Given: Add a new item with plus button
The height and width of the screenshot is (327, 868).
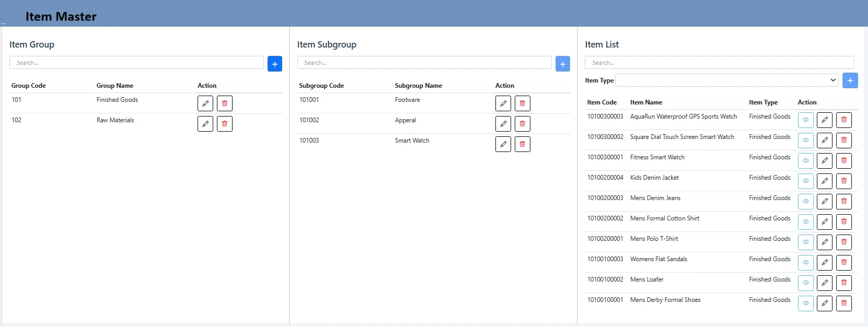Looking at the screenshot, I should click(850, 80).
